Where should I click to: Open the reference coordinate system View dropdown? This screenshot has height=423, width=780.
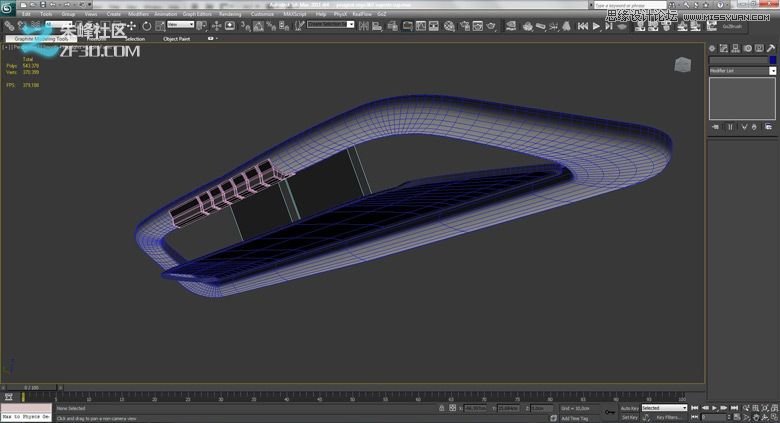(181, 24)
